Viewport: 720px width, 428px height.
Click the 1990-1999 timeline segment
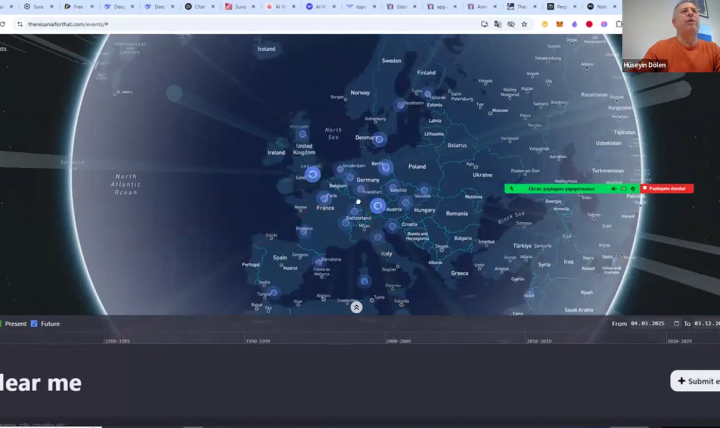click(258, 341)
